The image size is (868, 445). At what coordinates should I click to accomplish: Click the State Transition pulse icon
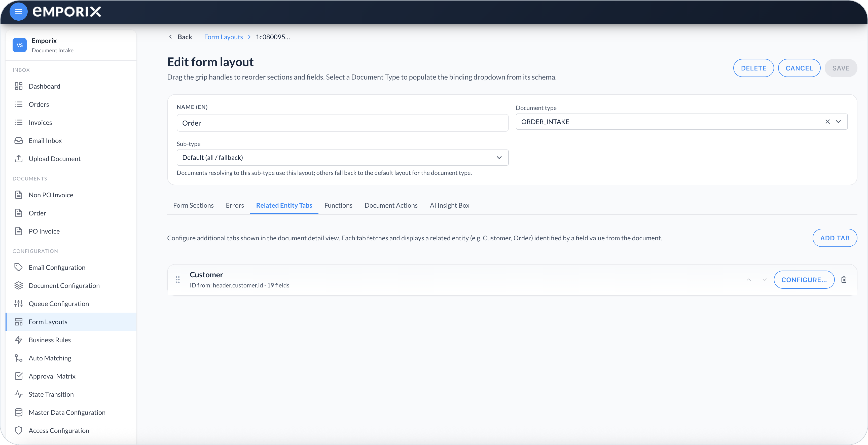click(x=19, y=394)
